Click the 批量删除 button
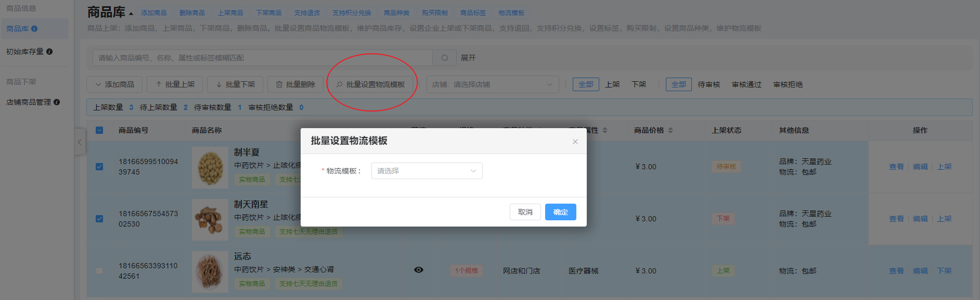 (x=295, y=84)
